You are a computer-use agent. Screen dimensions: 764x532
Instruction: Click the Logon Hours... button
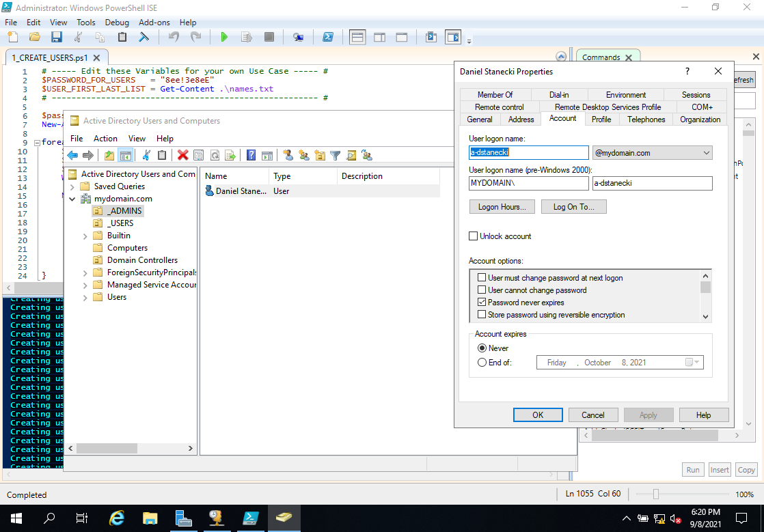[x=502, y=207]
